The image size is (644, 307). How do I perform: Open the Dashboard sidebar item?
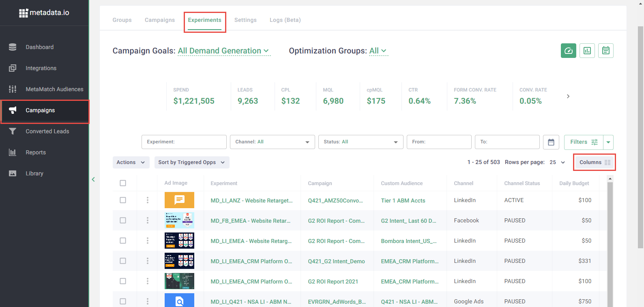pos(40,47)
